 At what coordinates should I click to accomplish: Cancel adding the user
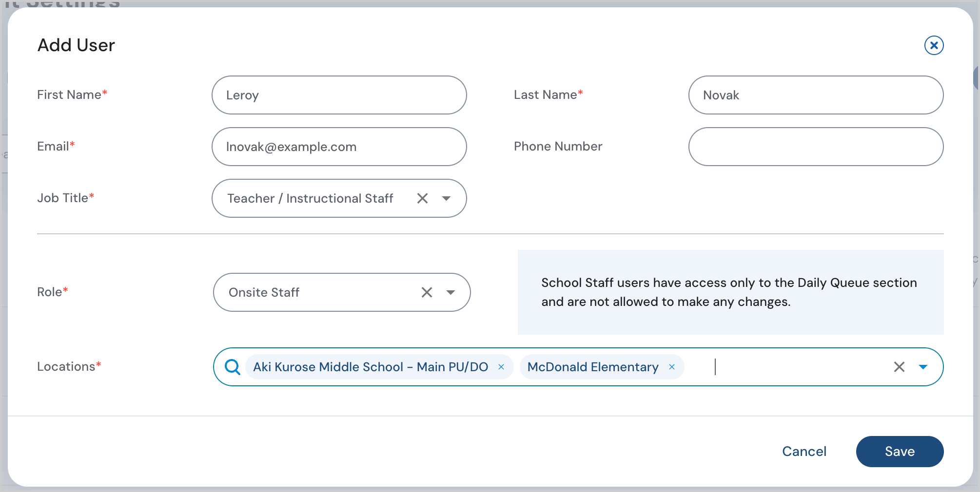[x=804, y=452]
